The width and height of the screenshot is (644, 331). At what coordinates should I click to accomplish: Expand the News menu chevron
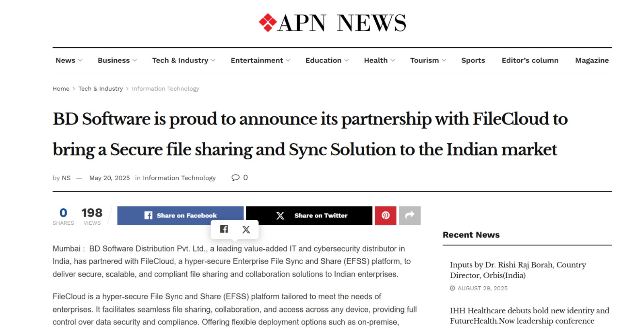[80, 60]
